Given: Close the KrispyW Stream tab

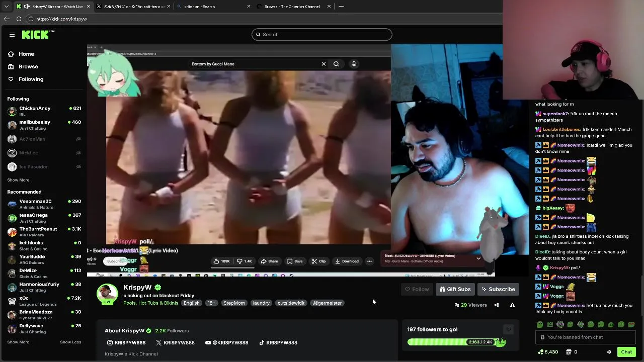Looking at the screenshot, I should pyautogui.click(x=89, y=7).
